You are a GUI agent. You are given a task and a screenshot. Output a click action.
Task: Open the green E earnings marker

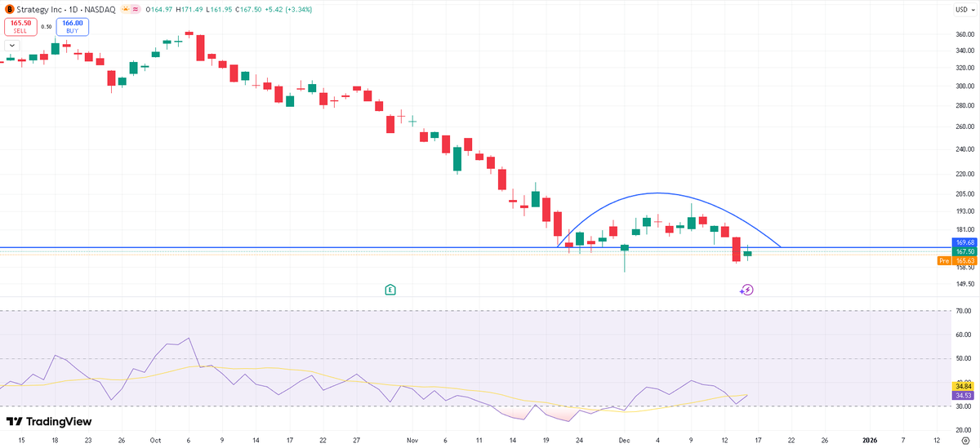click(390, 289)
